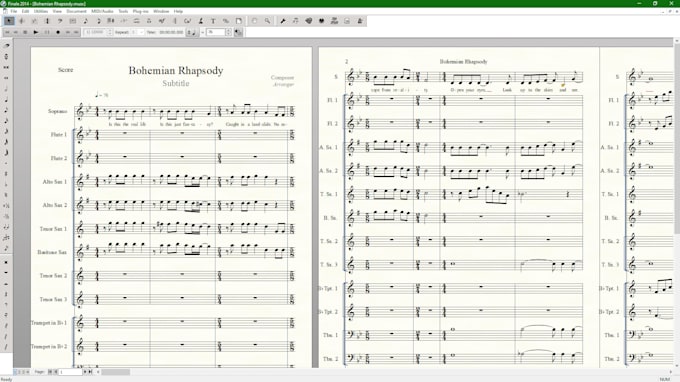Stop playback with the Stop button

[25, 32]
